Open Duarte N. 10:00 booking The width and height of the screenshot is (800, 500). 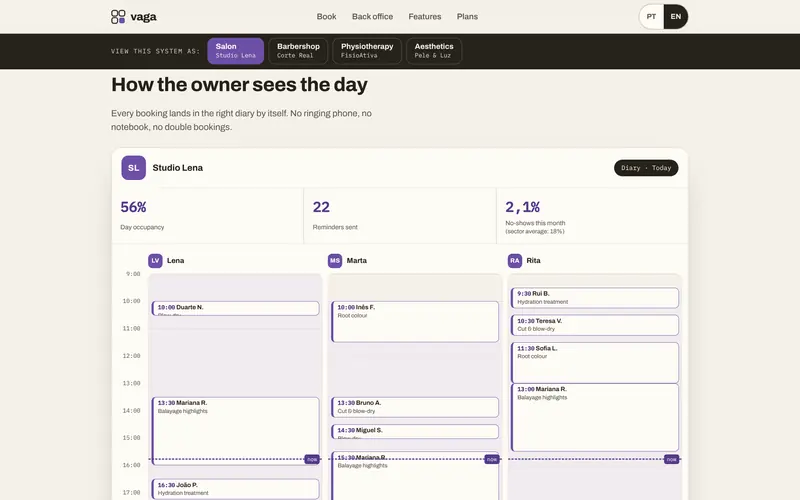tap(236, 308)
